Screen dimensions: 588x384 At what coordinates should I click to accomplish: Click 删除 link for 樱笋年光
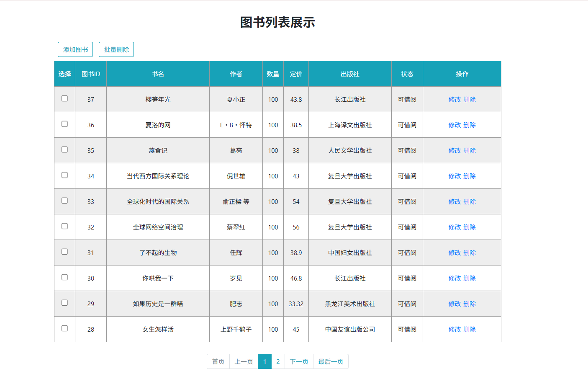click(470, 99)
